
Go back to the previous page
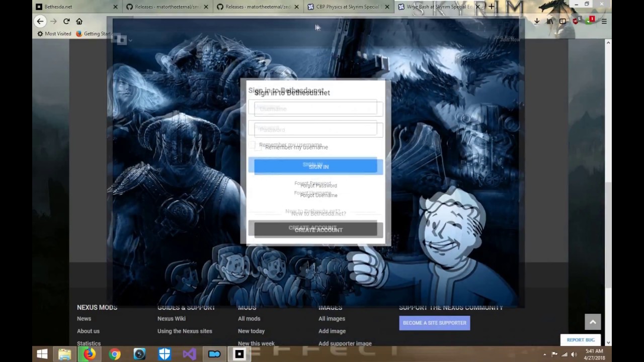click(x=40, y=21)
